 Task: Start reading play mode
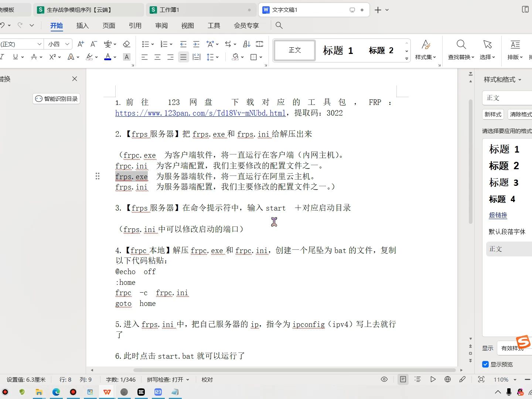point(433,379)
